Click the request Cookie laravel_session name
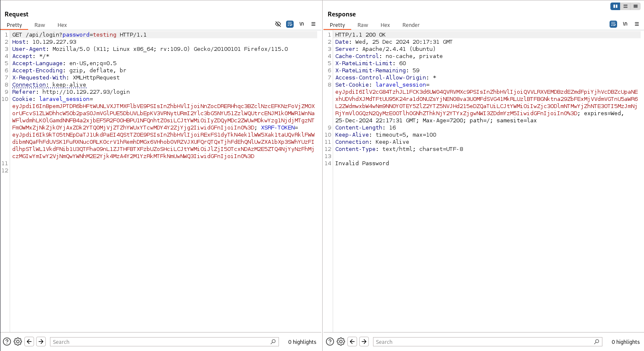The height and width of the screenshot is (351, 644). point(64,99)
